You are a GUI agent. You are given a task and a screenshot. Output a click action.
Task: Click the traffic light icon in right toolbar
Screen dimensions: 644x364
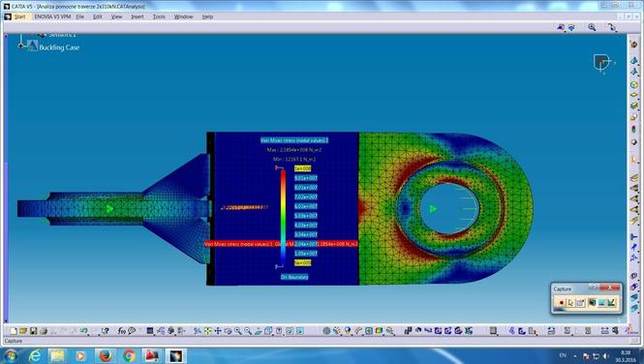pos(634,130)
